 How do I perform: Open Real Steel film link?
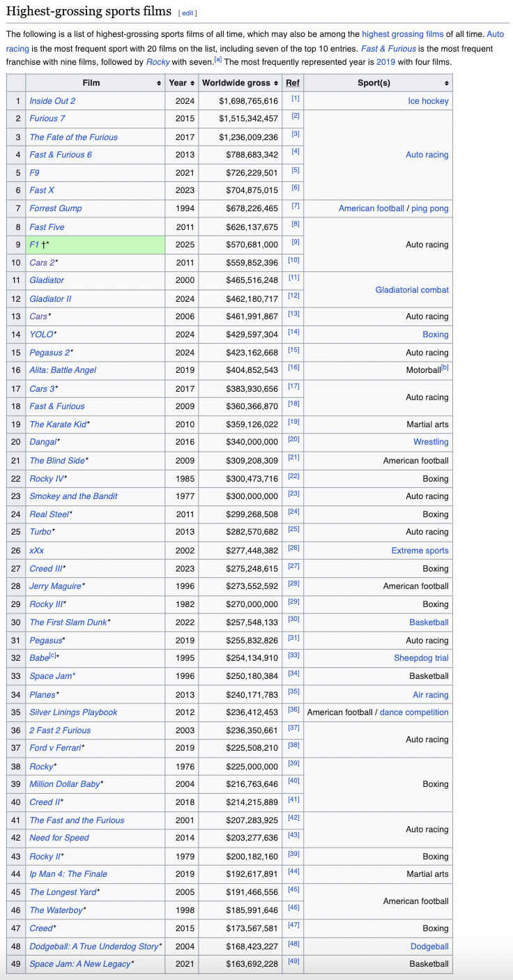(49, 514)
